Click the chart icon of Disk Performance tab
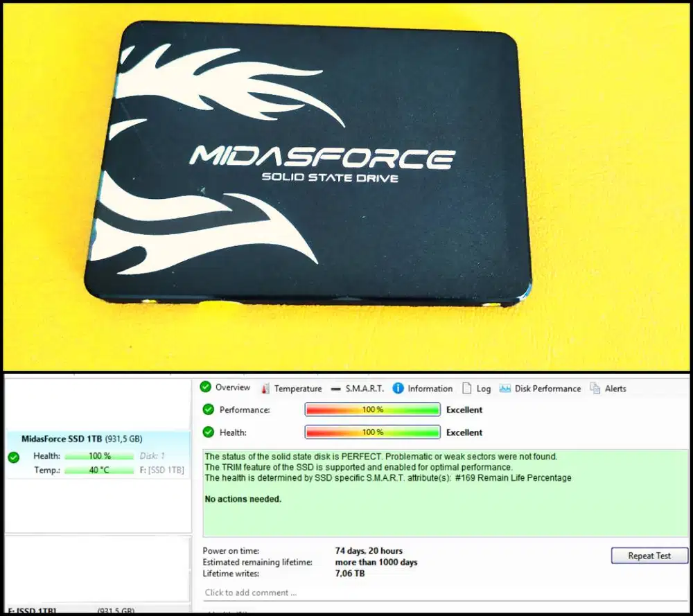Screen dimensions: 693x616 coord(505,389)
